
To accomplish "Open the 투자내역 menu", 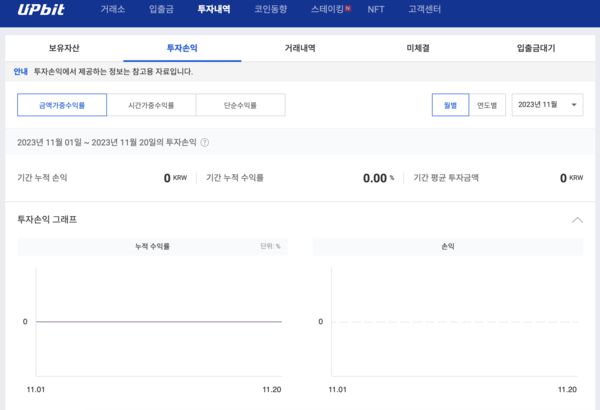I will pos(213,9).
